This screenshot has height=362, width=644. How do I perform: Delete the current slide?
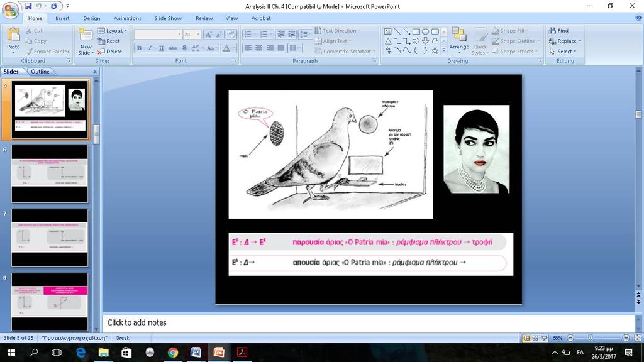pyautogui.click(x=109, y=52)
